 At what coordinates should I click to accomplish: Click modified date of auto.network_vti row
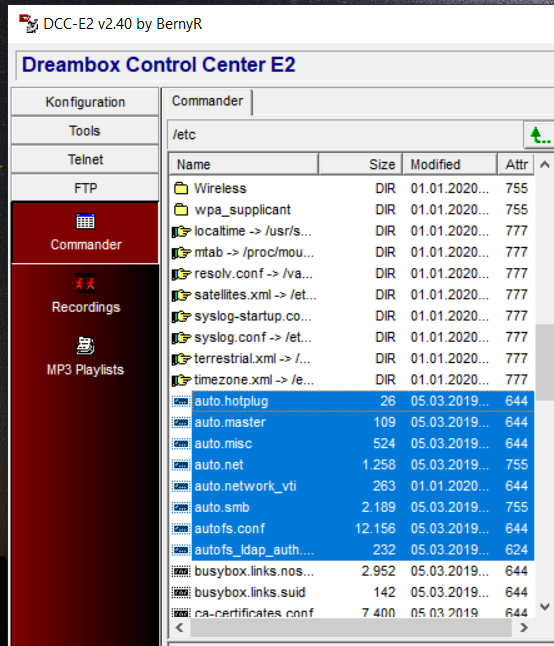point(450,486)
